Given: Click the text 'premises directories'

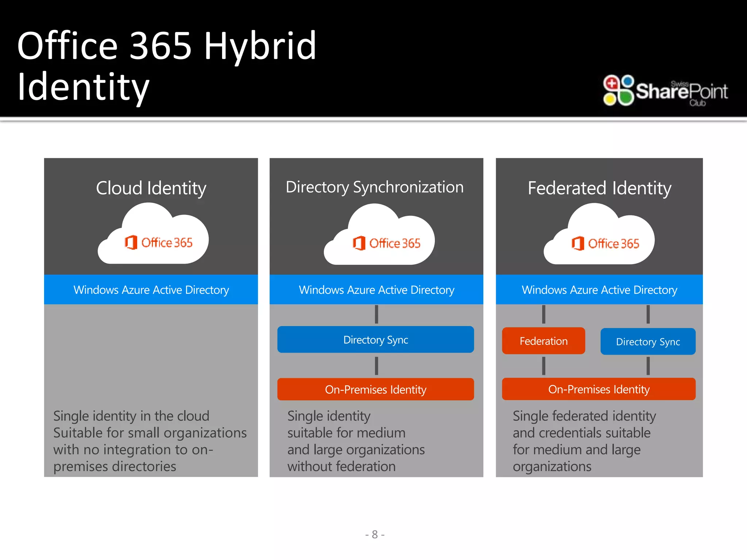Looking at the screenshot, I should point(115,467).
